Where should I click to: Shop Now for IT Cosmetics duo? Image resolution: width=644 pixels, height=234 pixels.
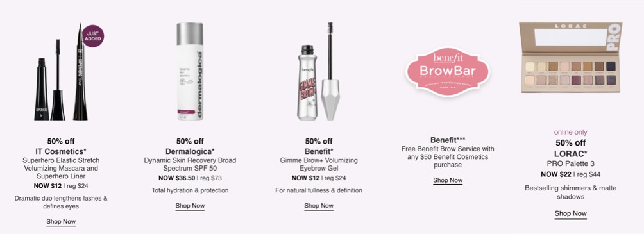[x=61, y=222]
